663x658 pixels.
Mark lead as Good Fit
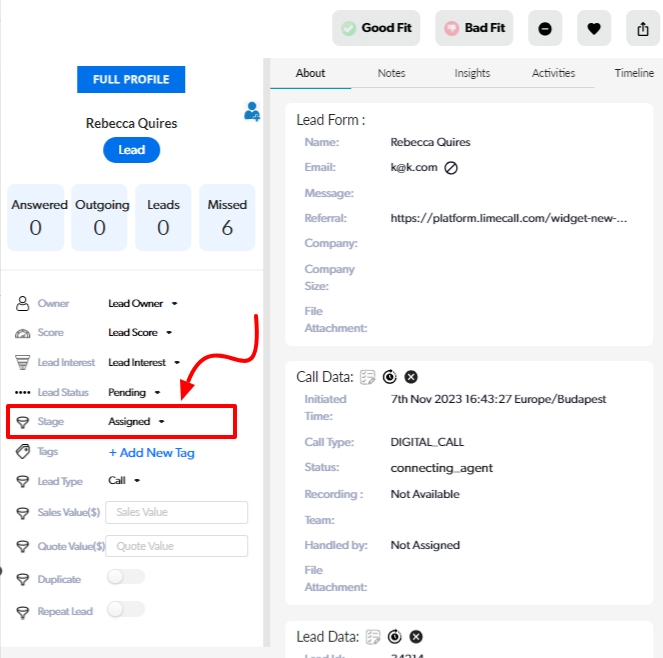[x=376, y=29]
